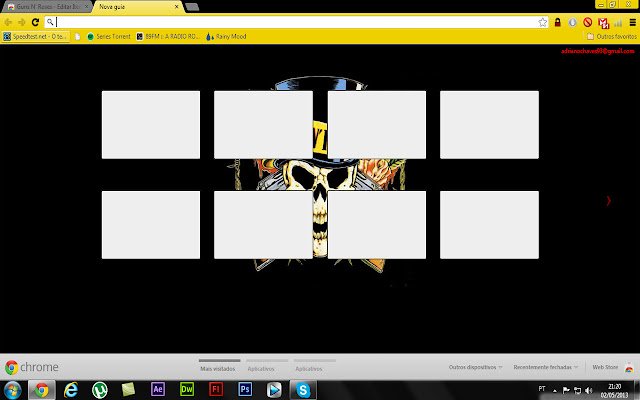
Task: Open a new tab with the small tab button
Action: [x=191, y=7]
